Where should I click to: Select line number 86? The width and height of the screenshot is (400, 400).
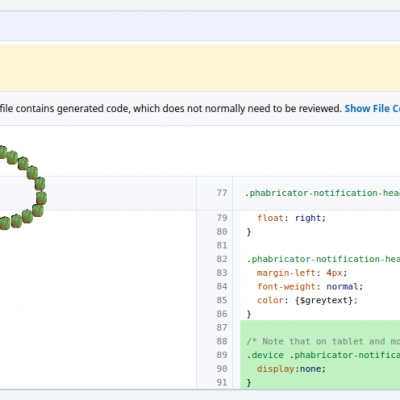coord(222,314)
